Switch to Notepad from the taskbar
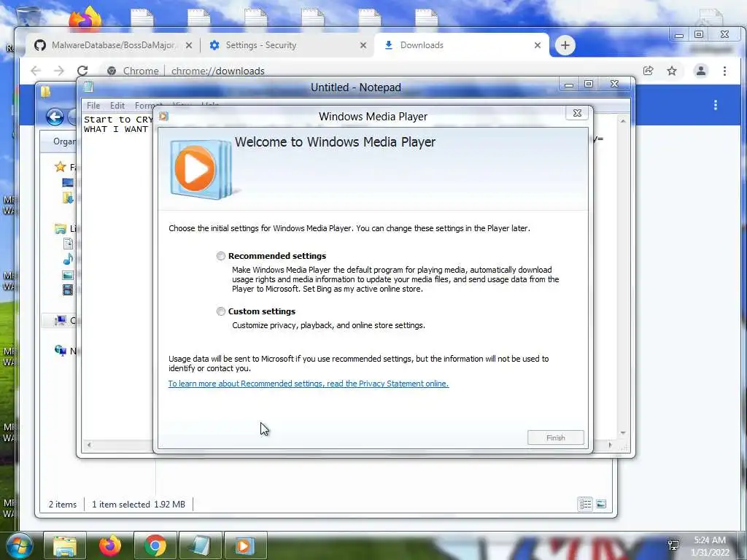Viewport: 747px width, 560px height. (201, 545)
